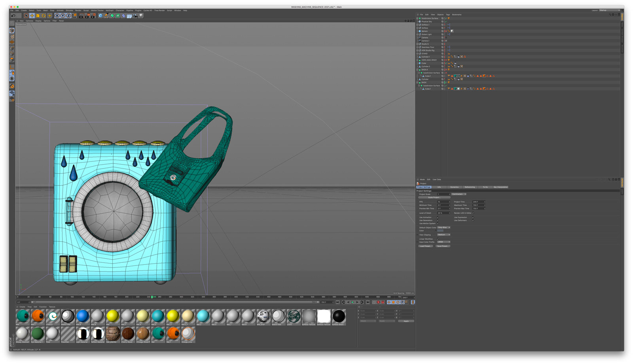Select the Camera.1 object
This screenshot has width=633, height=364.
coord(425,41)
